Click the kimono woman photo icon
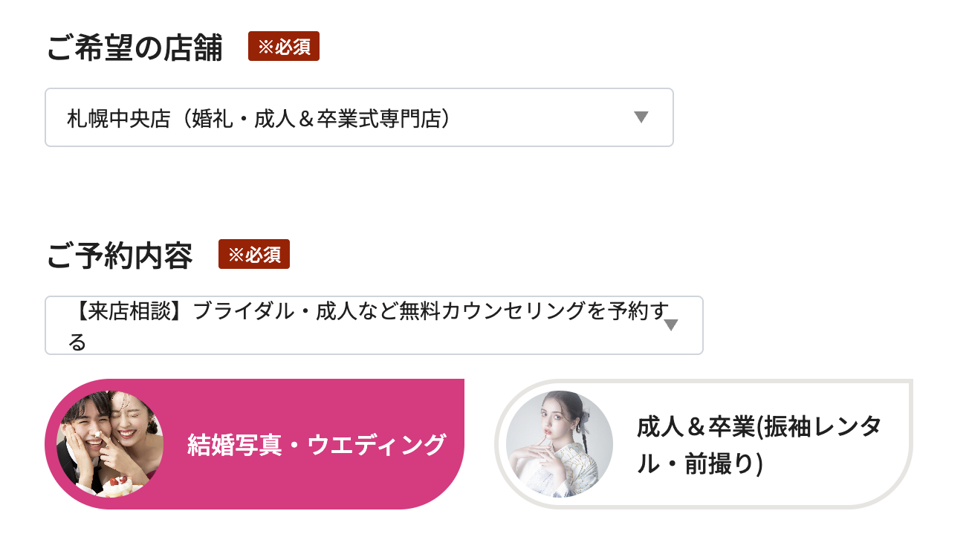Screen dimensions: 972x560 tap(559, 443)
